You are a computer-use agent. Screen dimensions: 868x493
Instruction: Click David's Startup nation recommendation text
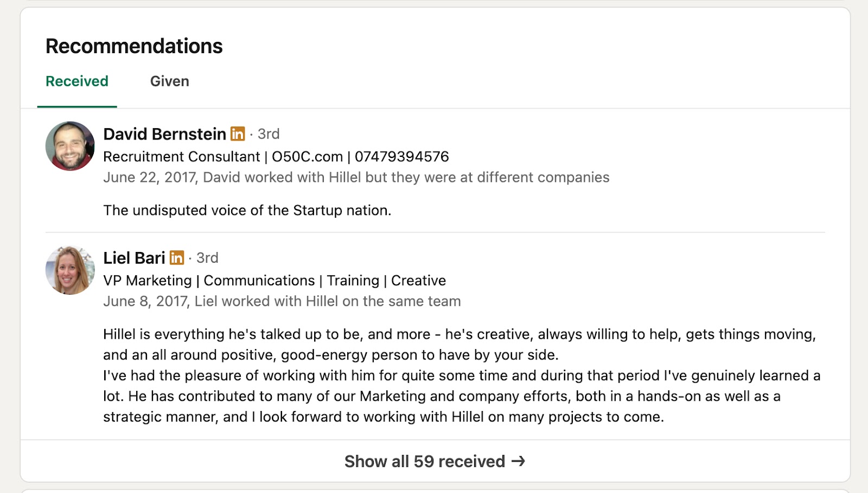pyautogui.click(x=247, y=210)
